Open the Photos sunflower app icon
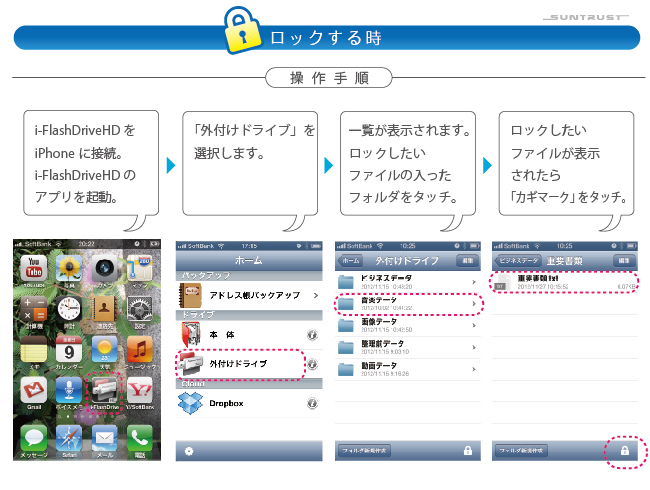 [x=68, y=269]
